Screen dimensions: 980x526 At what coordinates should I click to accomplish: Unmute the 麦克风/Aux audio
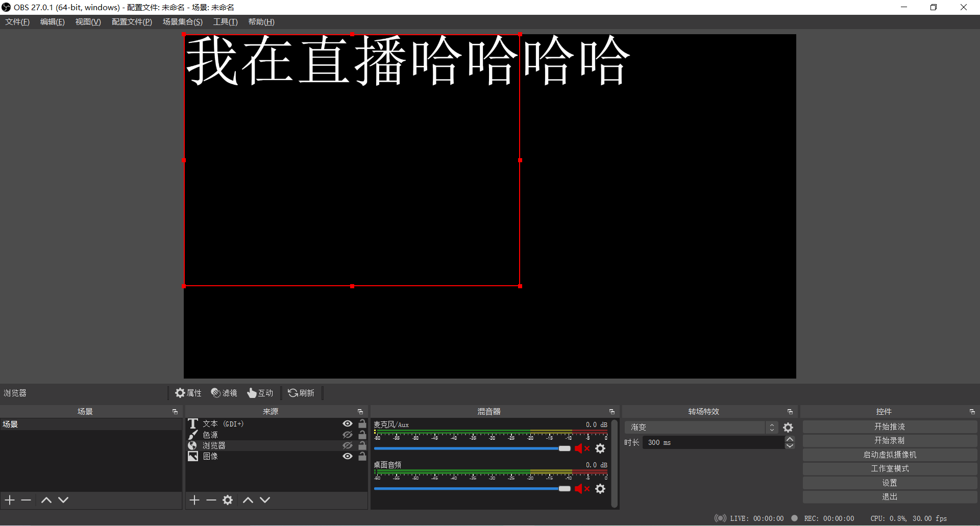(582, 448)
